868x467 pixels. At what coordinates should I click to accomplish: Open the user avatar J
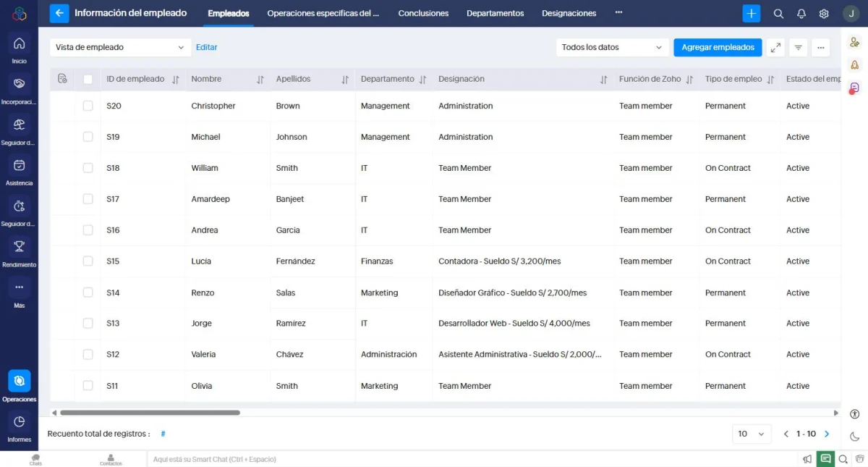851,13
